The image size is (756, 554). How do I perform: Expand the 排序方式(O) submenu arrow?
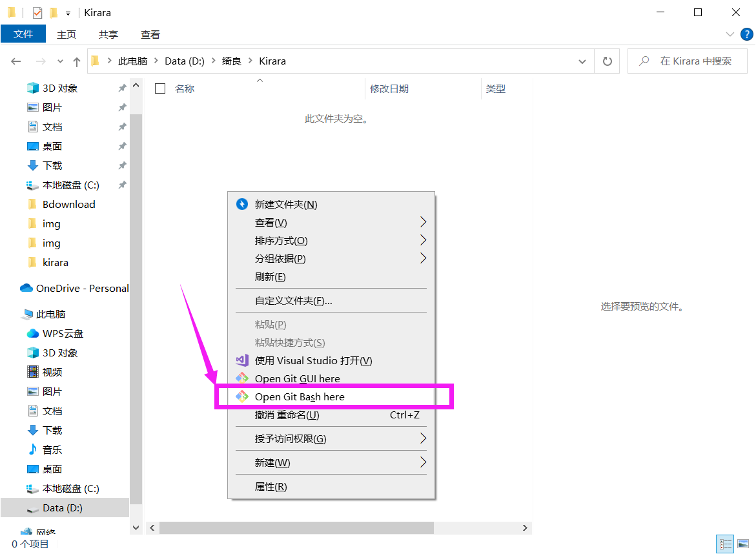click(x=423, y=240)
